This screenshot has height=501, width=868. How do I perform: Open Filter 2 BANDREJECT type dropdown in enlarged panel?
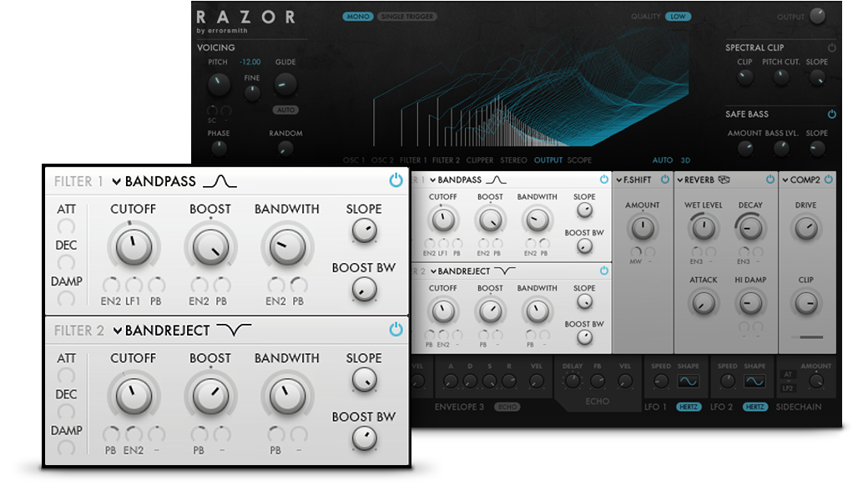[x=162, y=331]
